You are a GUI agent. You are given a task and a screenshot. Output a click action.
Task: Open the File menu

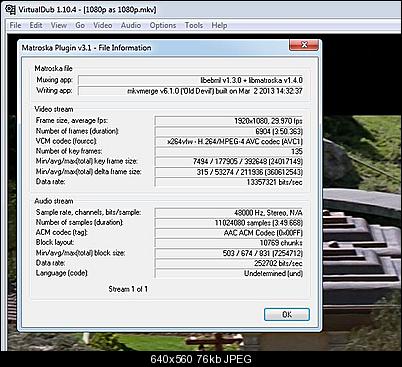tap(15, 25)
